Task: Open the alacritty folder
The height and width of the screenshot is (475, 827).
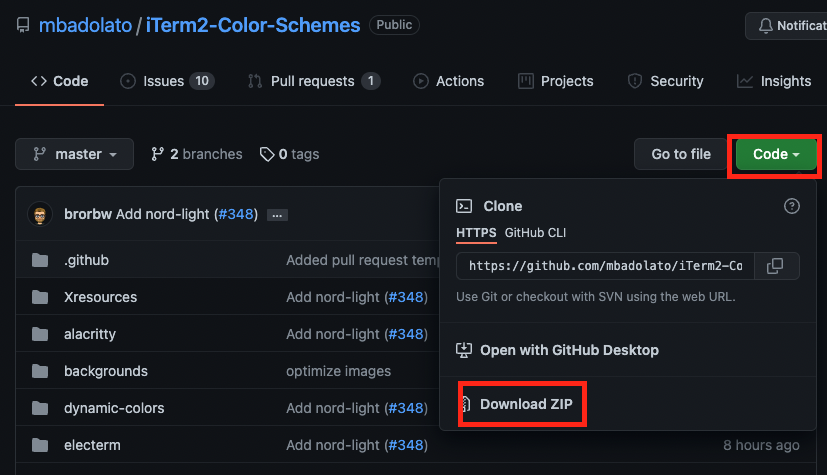Action: [90, 334]
